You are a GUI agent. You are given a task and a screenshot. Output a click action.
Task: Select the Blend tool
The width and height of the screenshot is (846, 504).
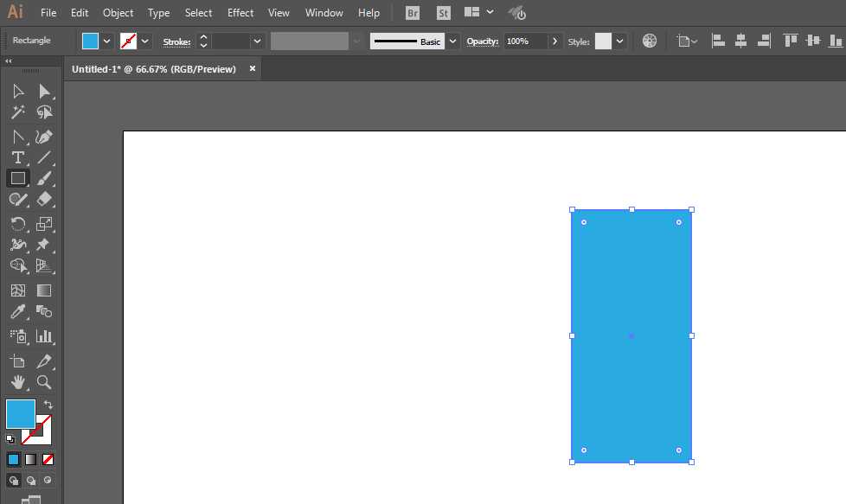(44, 311)
